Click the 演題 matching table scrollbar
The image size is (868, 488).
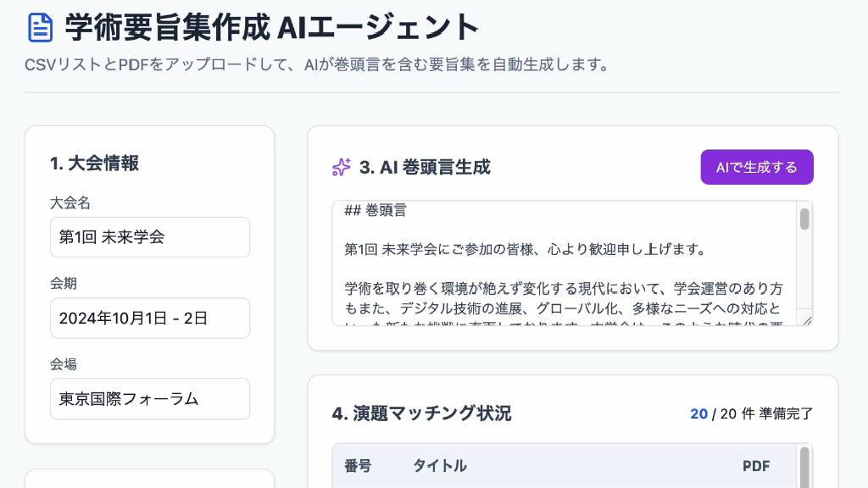[804, 464]
